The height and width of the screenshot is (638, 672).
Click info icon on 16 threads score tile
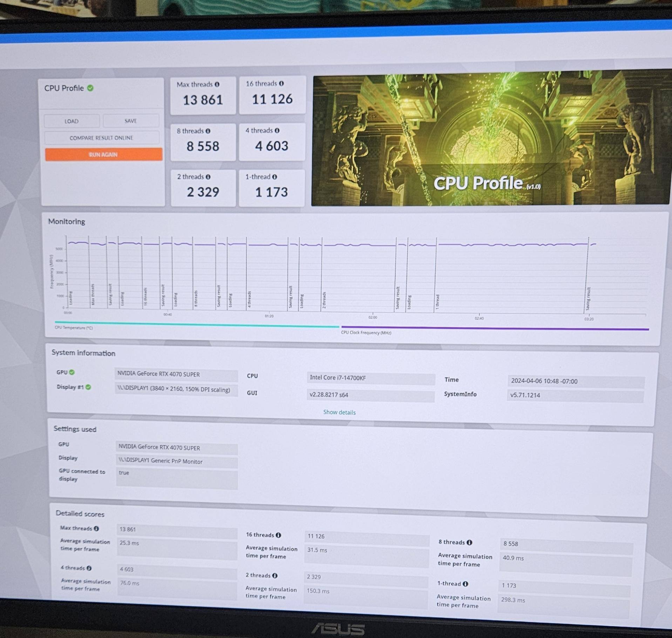(x=281, y=83)
